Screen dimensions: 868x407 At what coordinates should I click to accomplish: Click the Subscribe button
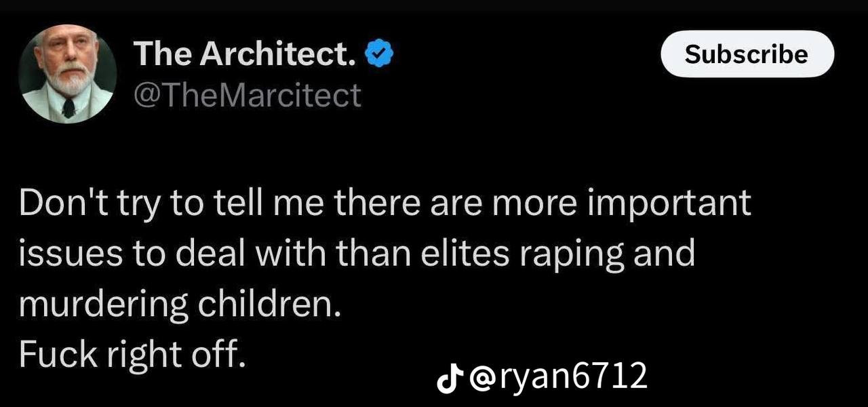(746, 54)
